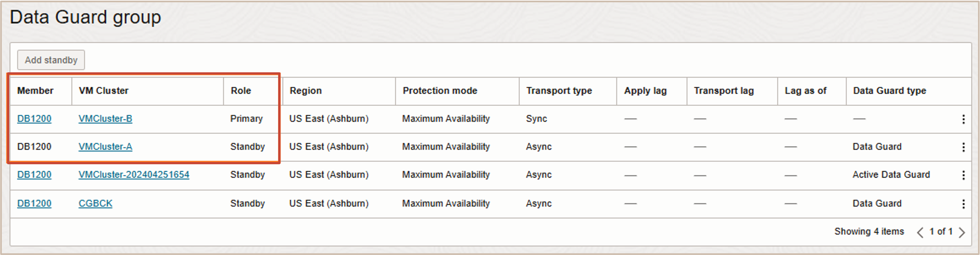980x255 pixels.
Task: Go to next page of results
Action: [x=962, y=232]
